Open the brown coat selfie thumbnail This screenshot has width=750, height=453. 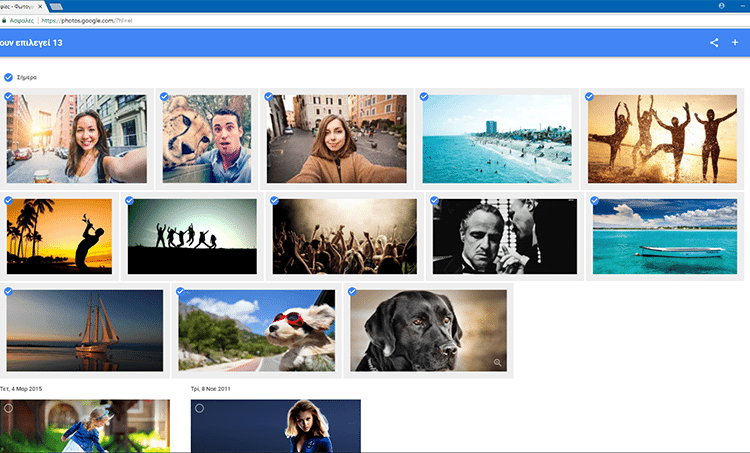point(337,139)
